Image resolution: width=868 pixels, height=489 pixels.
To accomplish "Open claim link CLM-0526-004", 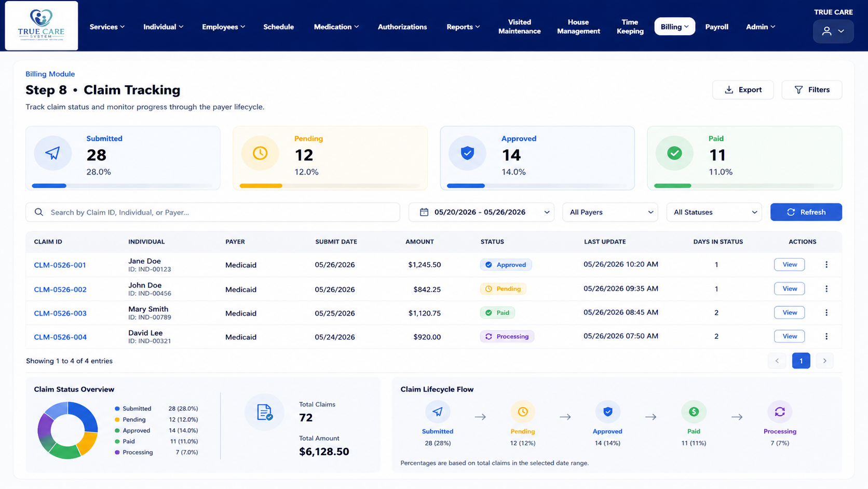I will (60, 337).
